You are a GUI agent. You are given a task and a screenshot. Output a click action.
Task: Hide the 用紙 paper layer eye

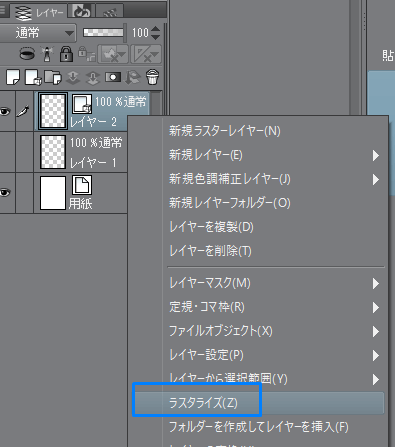tap(5, 193)
